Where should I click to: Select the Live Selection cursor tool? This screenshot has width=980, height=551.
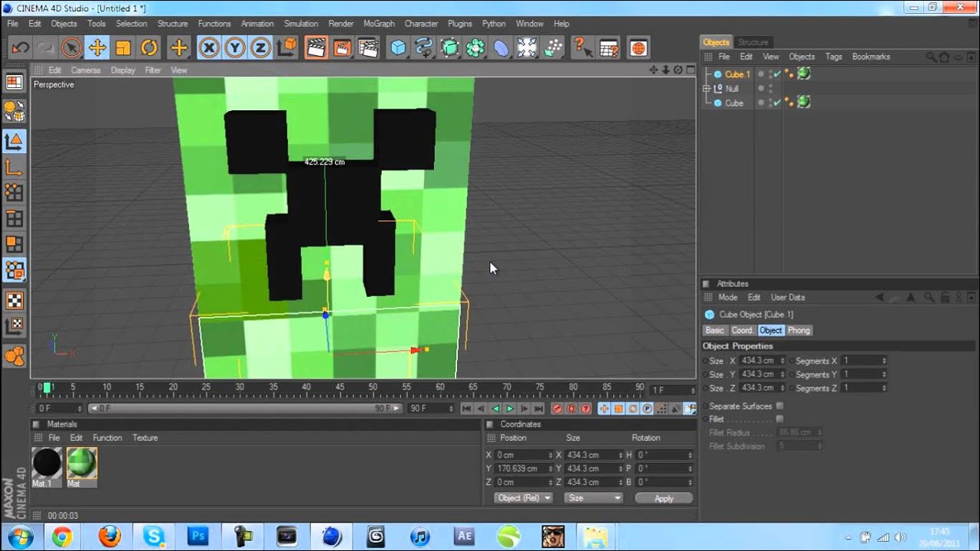click(71, 48)
